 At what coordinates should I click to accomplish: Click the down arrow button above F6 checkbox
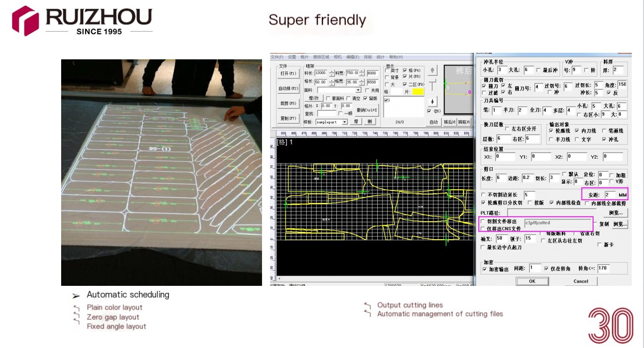433,101
